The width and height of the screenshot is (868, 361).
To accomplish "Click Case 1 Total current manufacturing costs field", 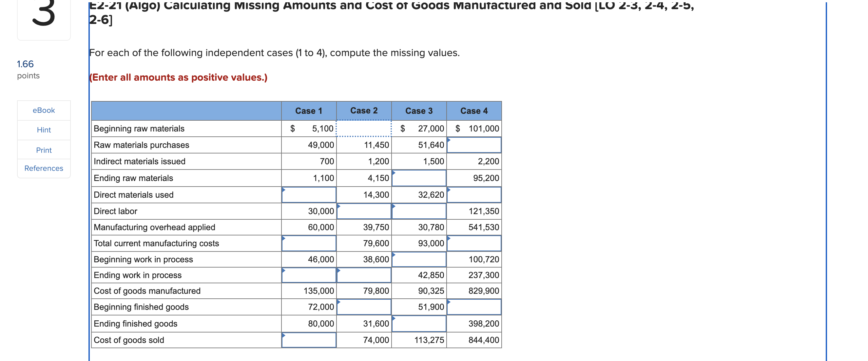I will point(309,243).
